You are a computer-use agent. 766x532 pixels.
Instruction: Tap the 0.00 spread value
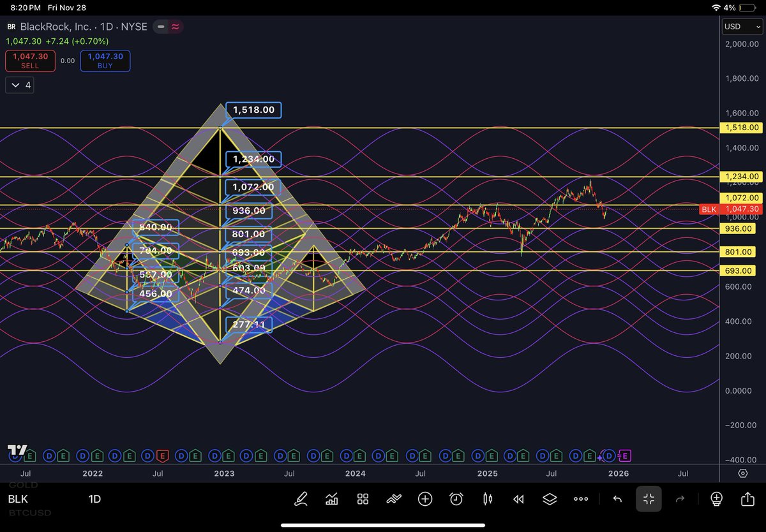tap(67, 61)
